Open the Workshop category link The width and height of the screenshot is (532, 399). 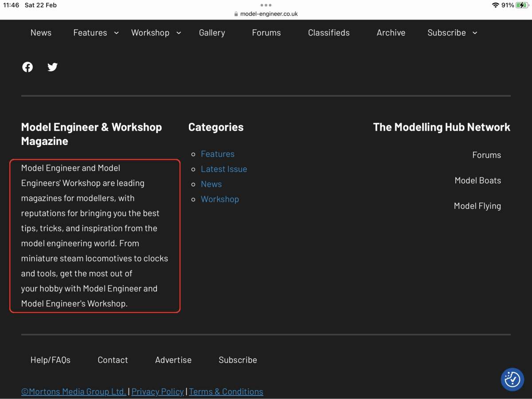coord(220,199)
